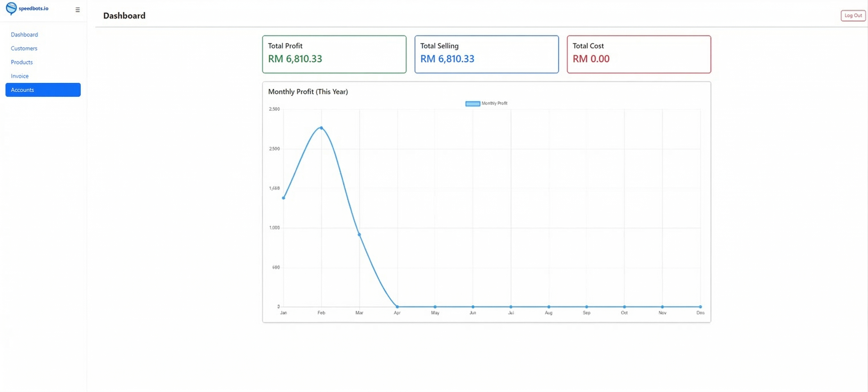This screenshot has height=392, width=868.
Task: Click the Total Selling card
Action: click(486, 54)
